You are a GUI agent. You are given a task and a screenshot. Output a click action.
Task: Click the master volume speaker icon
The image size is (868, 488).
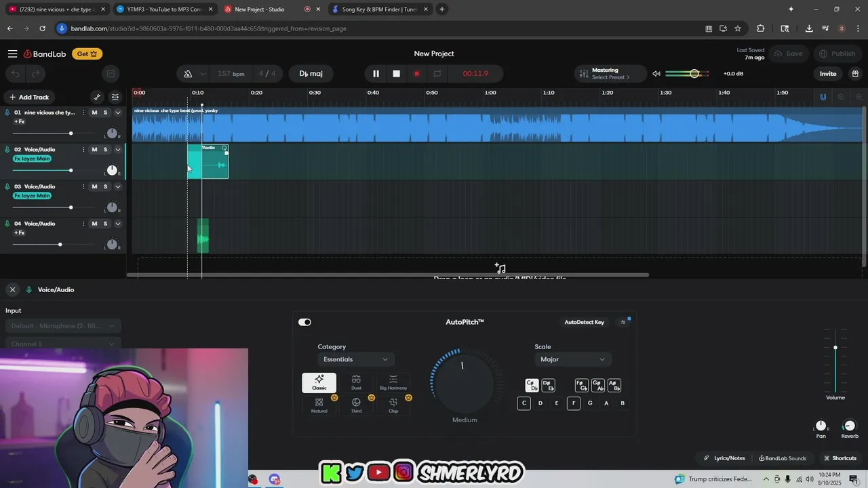(656, 74)
